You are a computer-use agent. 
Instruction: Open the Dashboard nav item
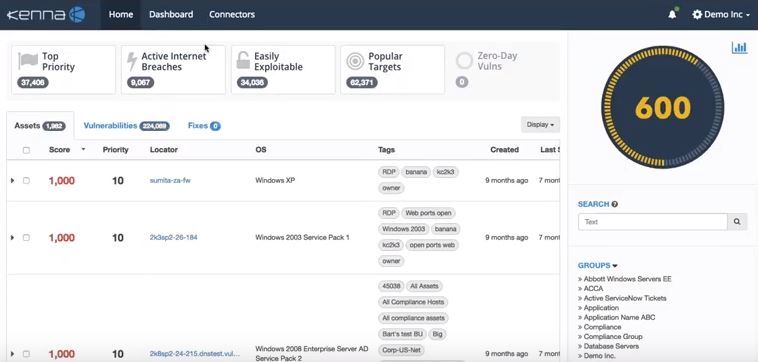coord(171,14)
